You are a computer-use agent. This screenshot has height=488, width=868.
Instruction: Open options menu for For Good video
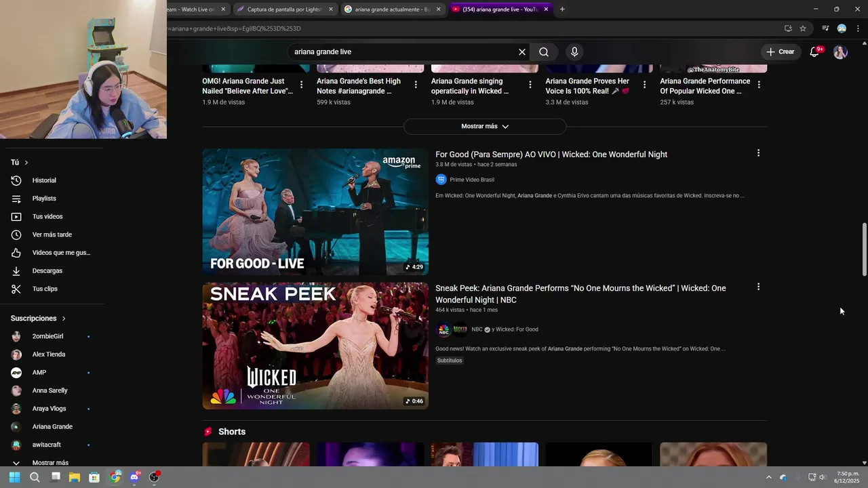point(758,153)
